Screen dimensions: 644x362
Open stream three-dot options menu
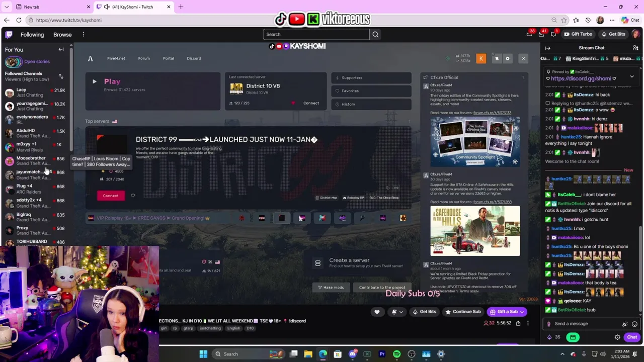[x=528, y=323]
